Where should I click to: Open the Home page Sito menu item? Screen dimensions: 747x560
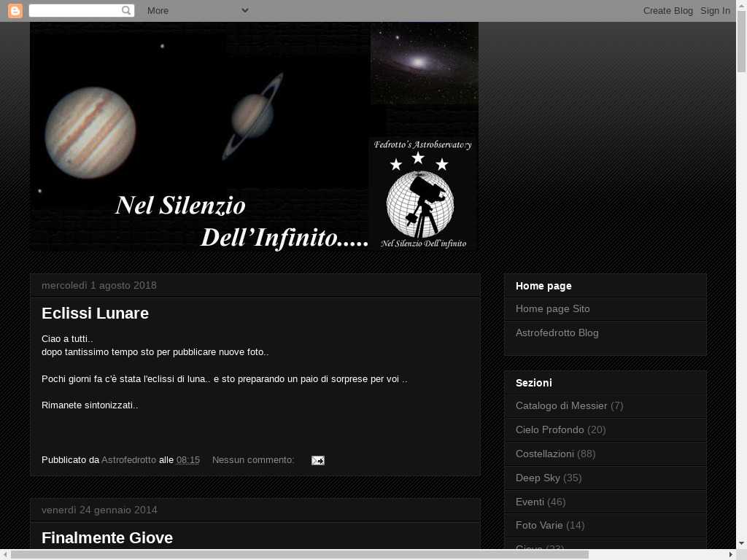(552, 308)
